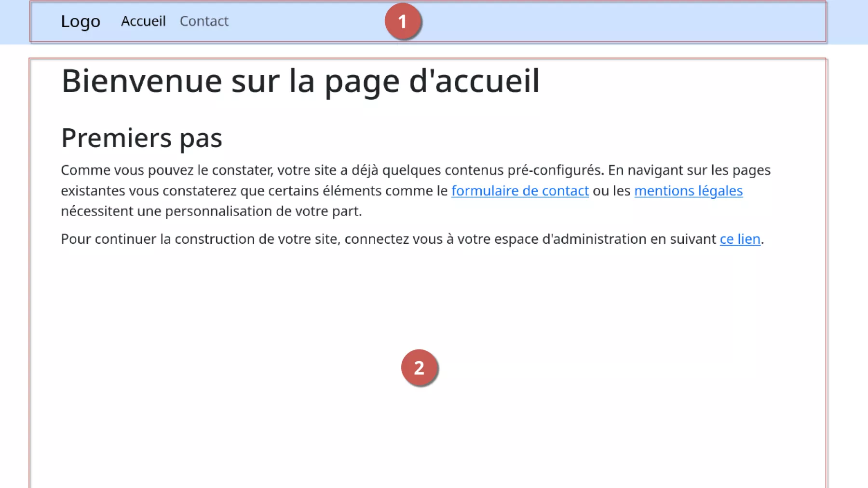
Task: Click the "Premiers pas" subheading
Action: pyautogui.click(x=142, y=138)
